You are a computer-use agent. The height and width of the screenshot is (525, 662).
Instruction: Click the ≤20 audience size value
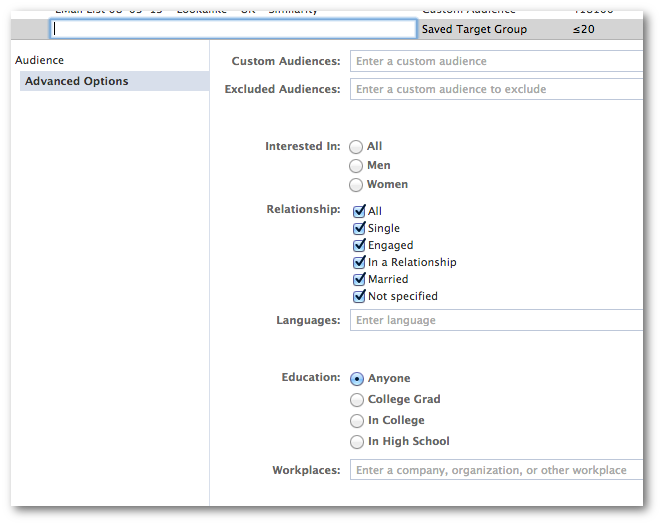583,29
